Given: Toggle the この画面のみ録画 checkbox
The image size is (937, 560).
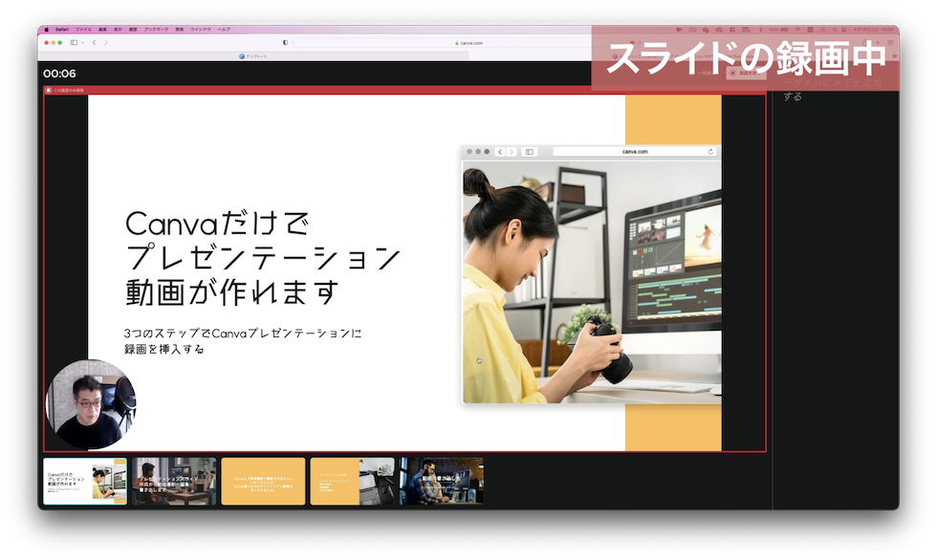Looking at the screenshot, I should [x=47, y=88].
